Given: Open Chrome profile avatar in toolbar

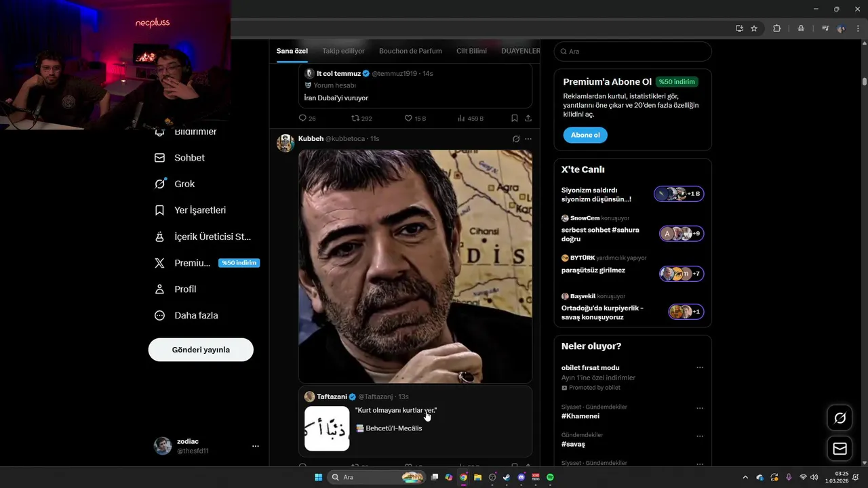Looking at the screenshot, I should [842, 28].
